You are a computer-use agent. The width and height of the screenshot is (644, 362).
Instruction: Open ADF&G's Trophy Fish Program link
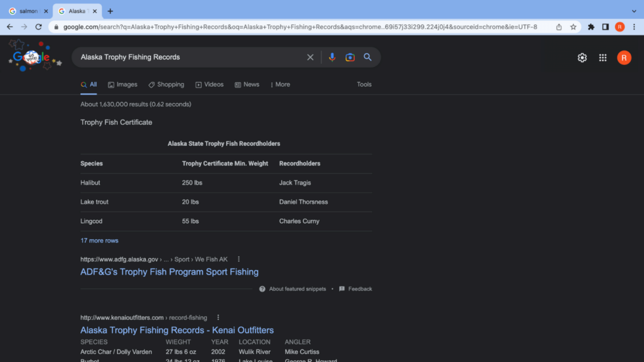click(x=170, y=272)
